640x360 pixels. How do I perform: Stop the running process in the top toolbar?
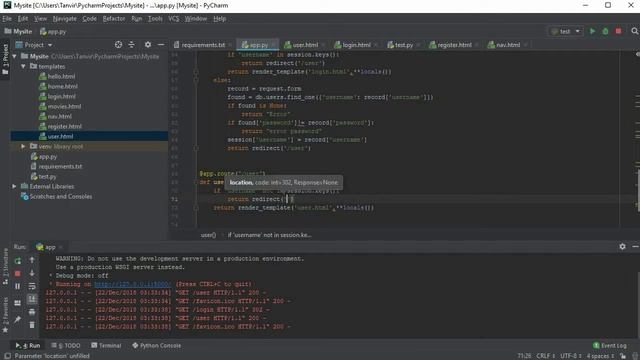[618, 31]
